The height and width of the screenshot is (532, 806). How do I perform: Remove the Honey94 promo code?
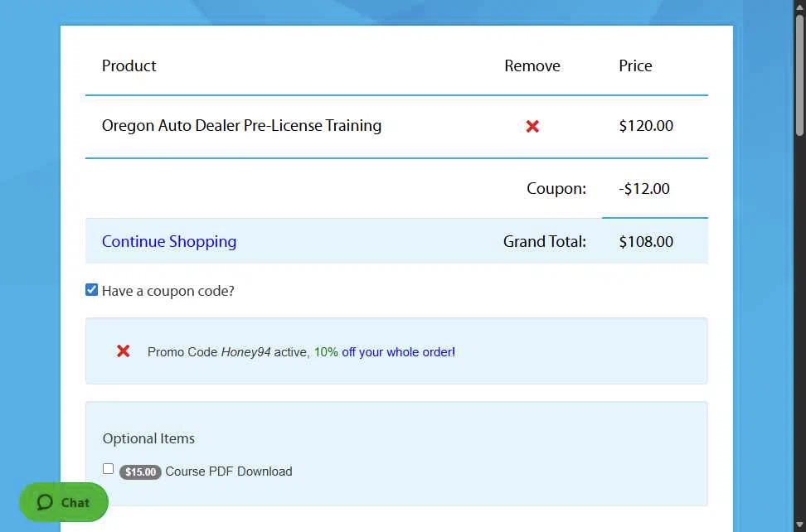[x=123, y=351]
